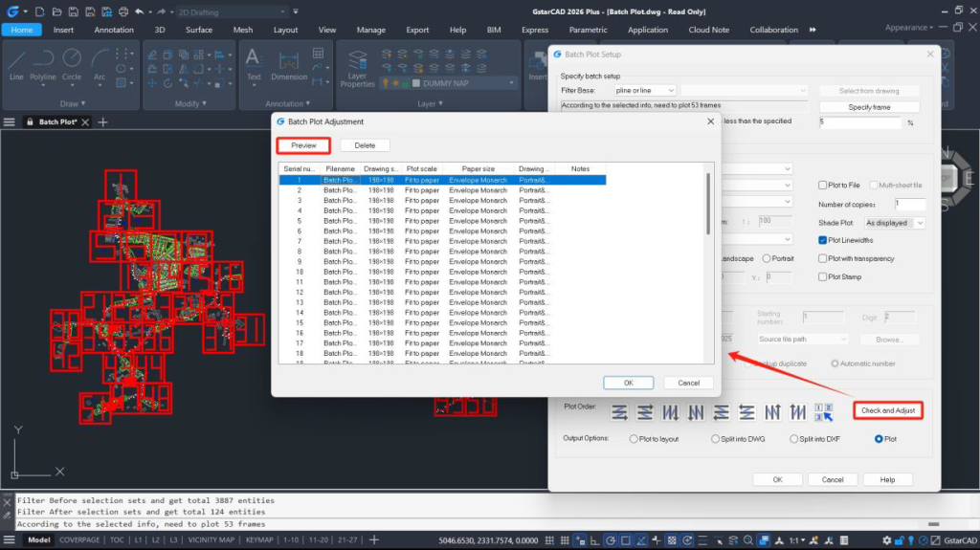Open the DUMMY NAP layer dropdown
This screenshot has height=550, width=980.
click(x=512, y=83)
